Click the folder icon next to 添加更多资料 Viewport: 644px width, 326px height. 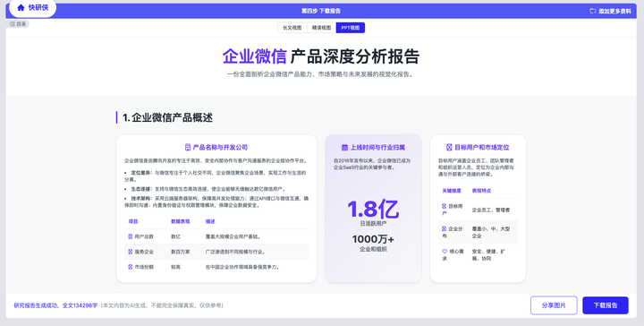[593, 11]
